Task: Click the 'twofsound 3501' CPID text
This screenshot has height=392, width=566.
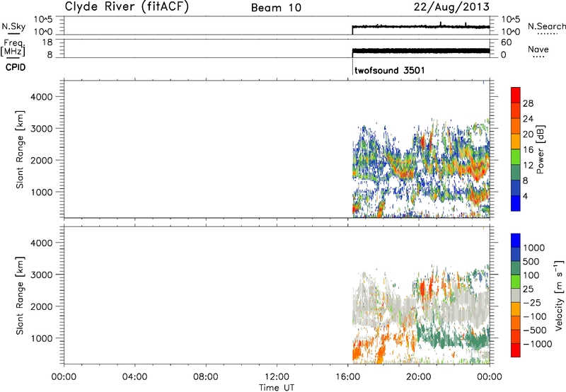Action: (x=390, y=70)
